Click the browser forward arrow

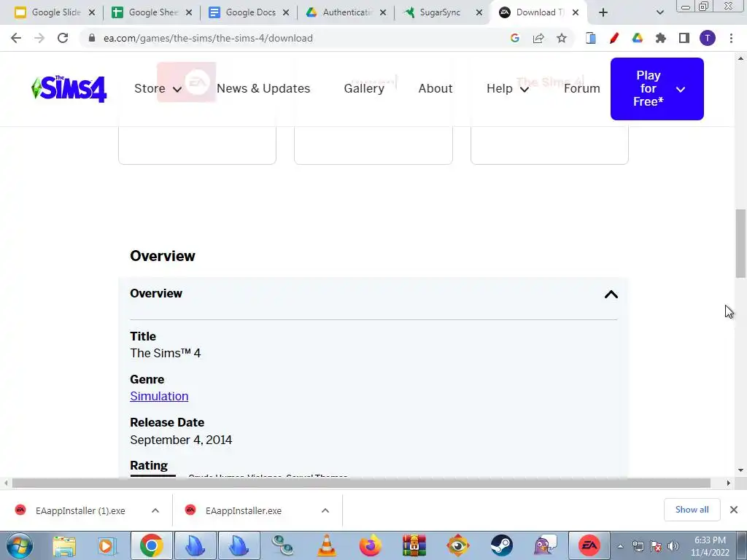(39, 38)
